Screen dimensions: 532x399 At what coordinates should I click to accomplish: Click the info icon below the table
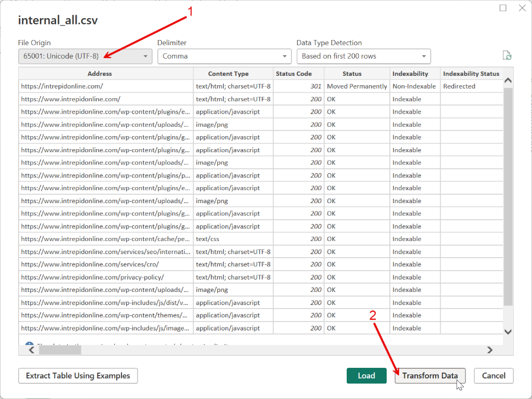(x=30, y=343)
